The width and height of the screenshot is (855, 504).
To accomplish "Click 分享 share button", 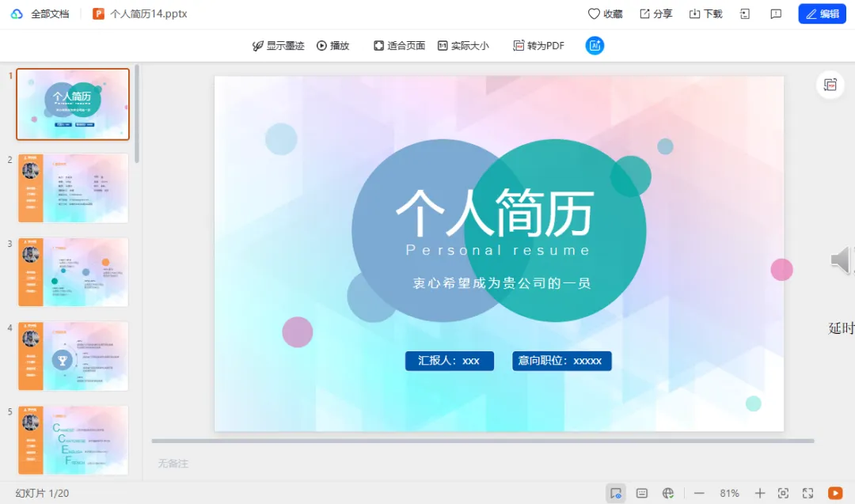I will coord(656,13).
